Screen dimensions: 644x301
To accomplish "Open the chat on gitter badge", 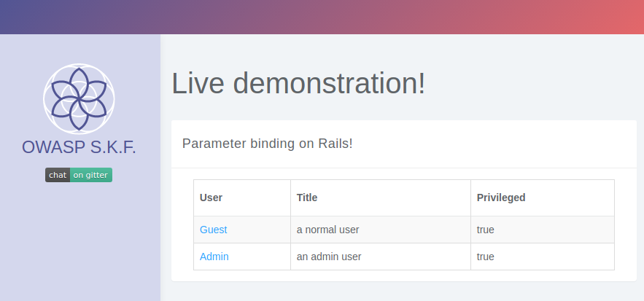I will (x=79, y=175).
